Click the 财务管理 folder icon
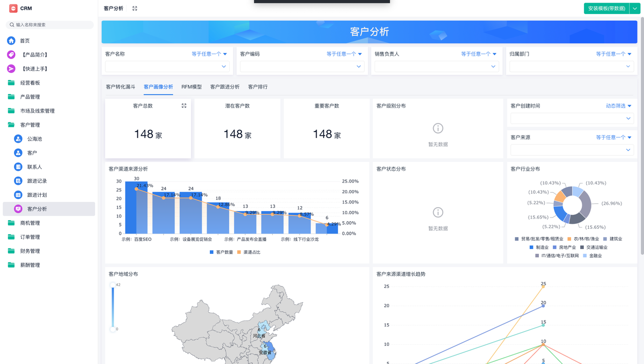 (x=11, y=251)
